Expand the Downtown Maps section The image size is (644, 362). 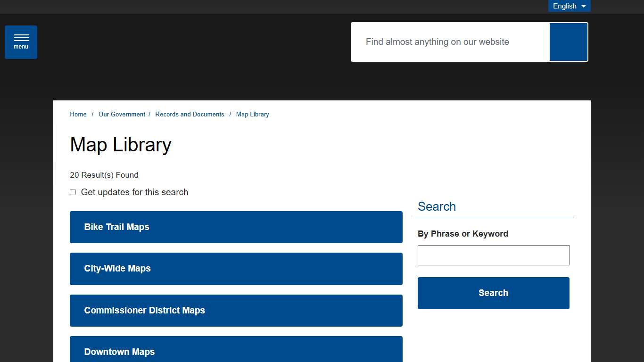tap(236, 352)
